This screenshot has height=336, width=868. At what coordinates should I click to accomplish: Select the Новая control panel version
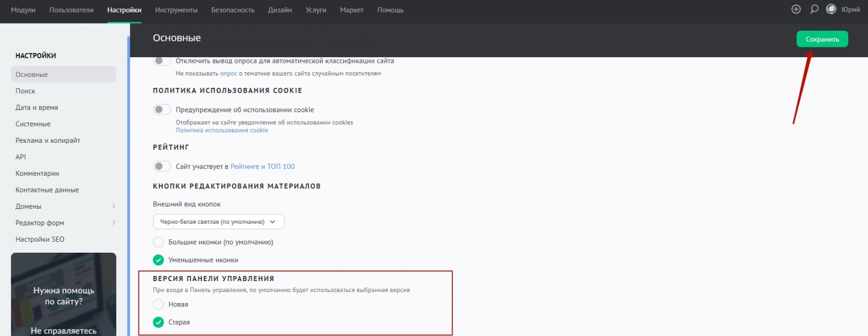(x=159, y=304)
